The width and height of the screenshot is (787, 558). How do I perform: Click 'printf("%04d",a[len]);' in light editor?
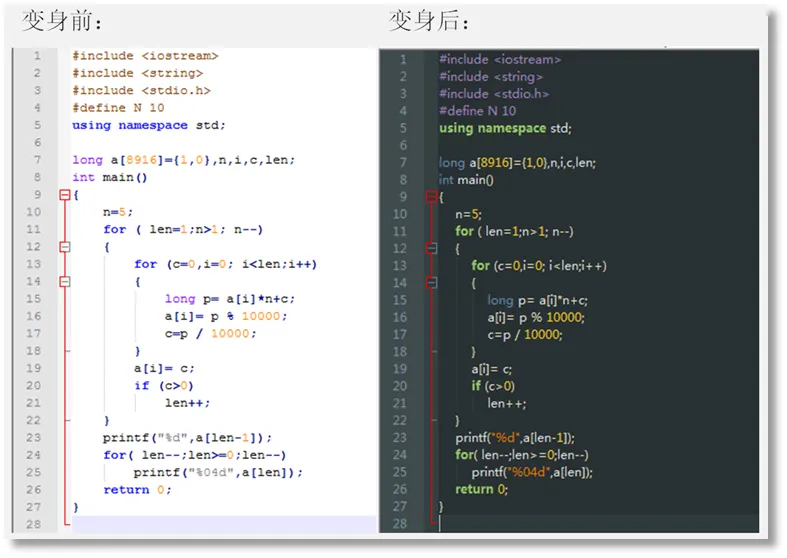[218, 473]
